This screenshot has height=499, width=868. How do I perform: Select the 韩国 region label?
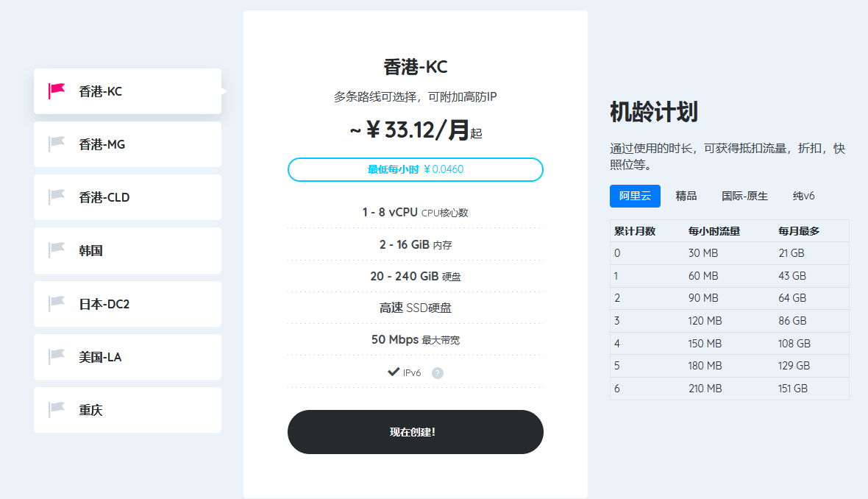(x=90, y=251)
